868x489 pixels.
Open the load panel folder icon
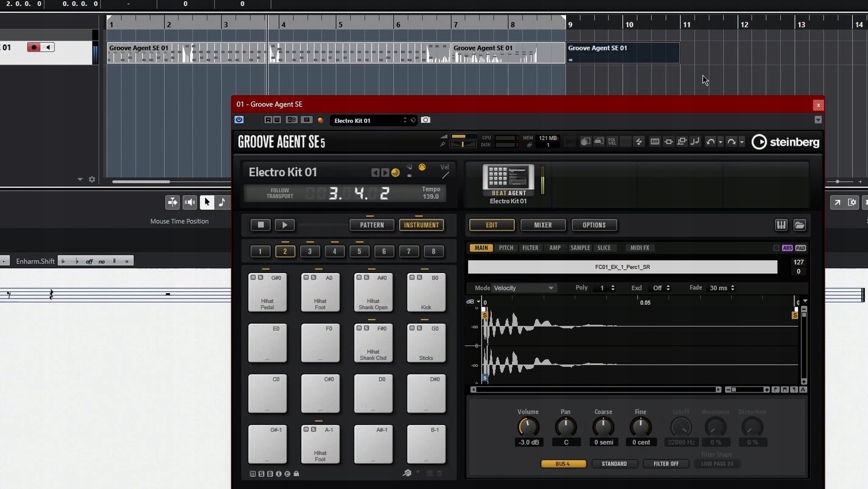[x=800, y=225]
